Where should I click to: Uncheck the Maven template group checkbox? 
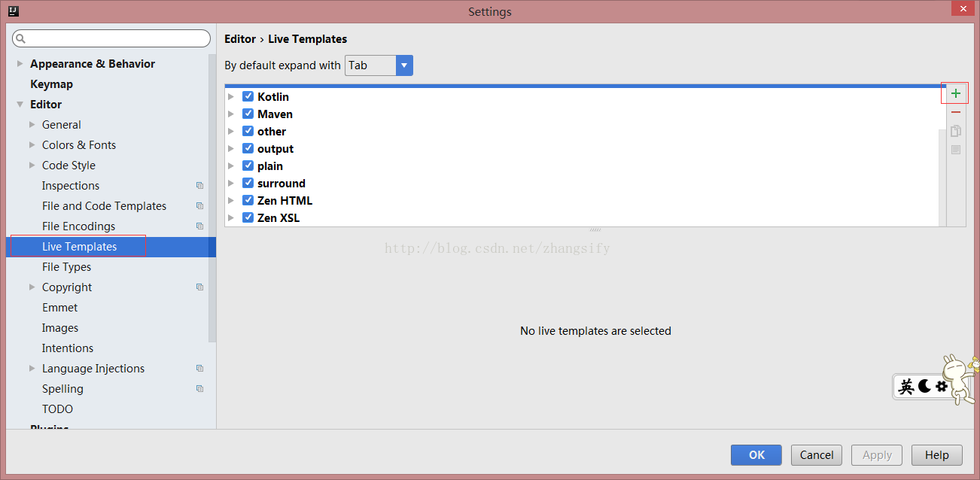tap(248, 114)
